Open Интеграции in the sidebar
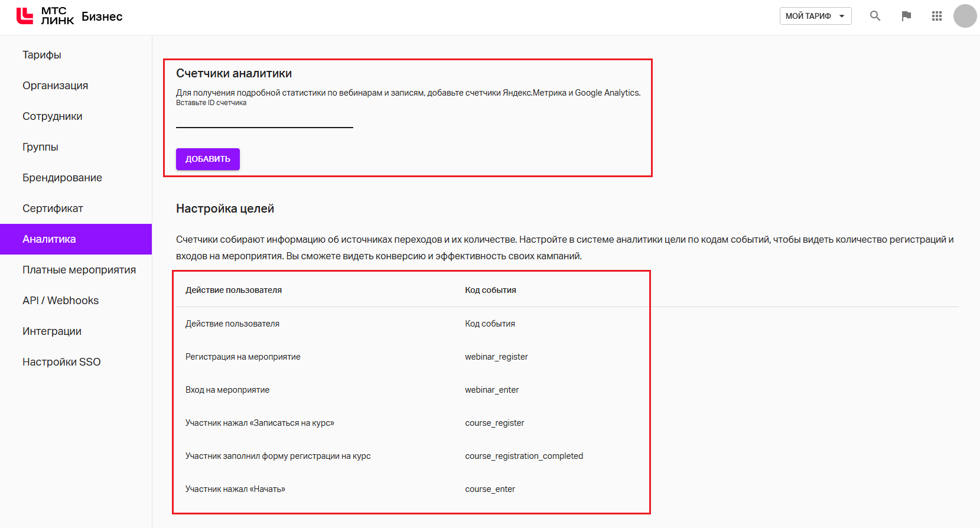The height and width of the screenshot is (528, 980). pos(52,331)
